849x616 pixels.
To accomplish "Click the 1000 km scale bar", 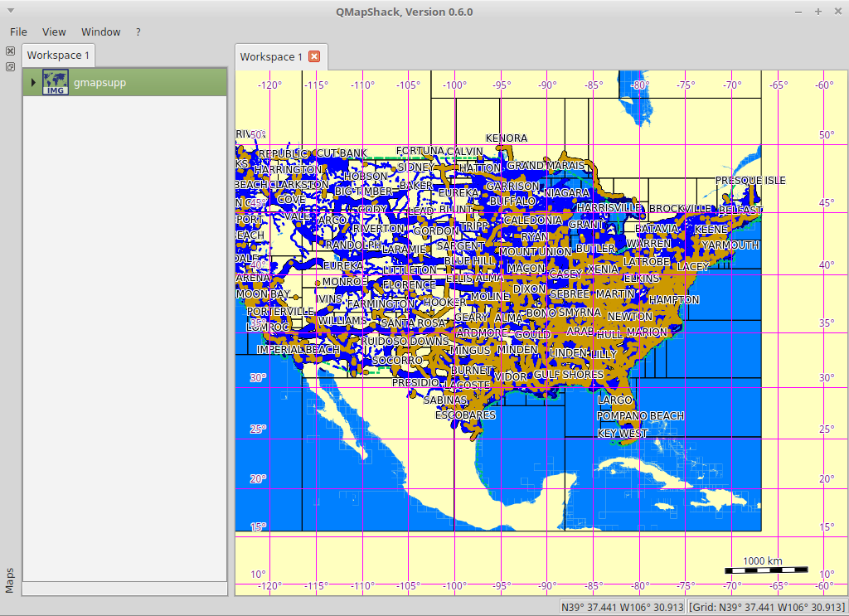I will [x=766, y=570].
